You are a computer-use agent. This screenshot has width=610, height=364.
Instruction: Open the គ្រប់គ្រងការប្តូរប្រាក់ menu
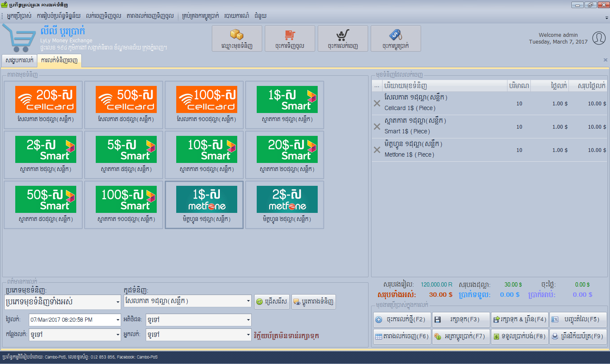click(200, 16)
